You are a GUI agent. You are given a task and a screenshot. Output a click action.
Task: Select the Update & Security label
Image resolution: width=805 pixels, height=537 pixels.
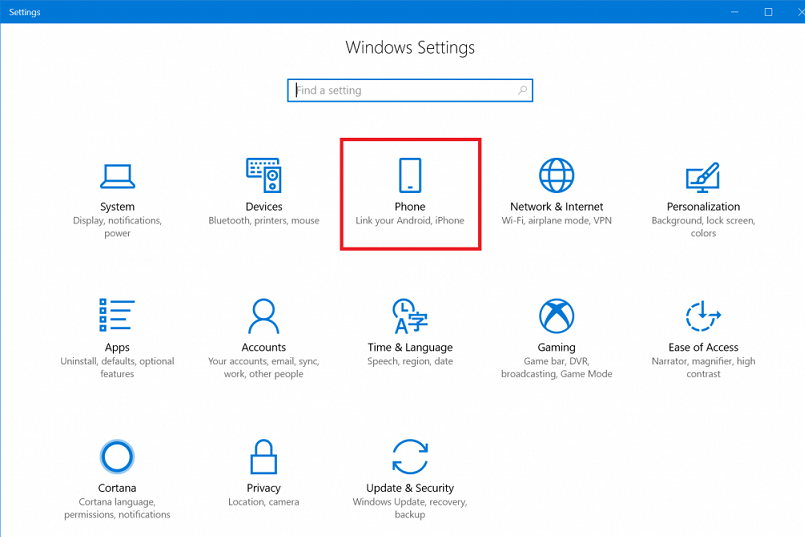410,488
